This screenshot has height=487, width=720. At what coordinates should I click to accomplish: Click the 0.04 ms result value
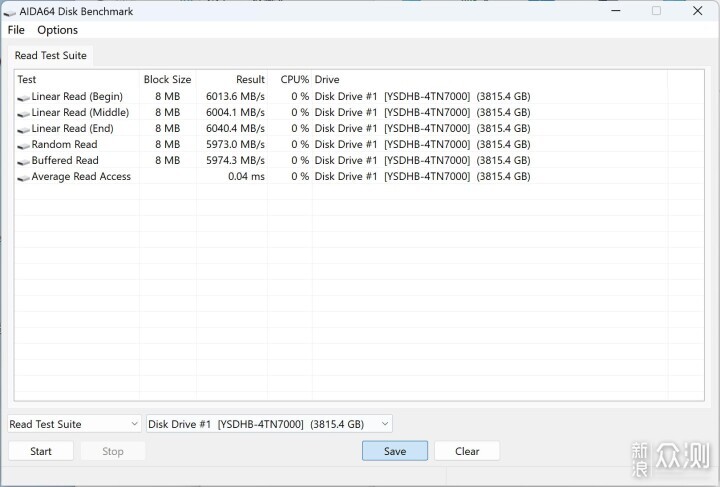coord(247,177)
